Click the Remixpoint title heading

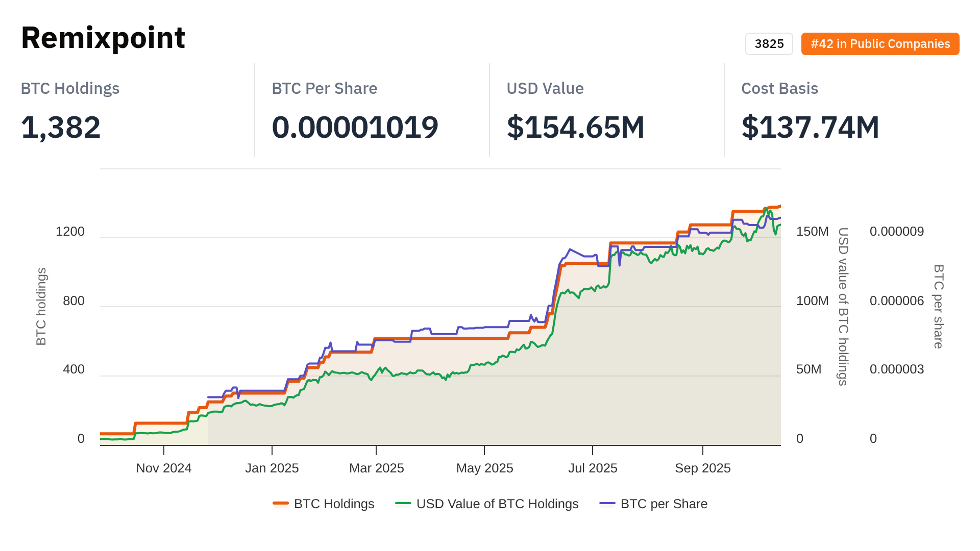coord(103,38)
